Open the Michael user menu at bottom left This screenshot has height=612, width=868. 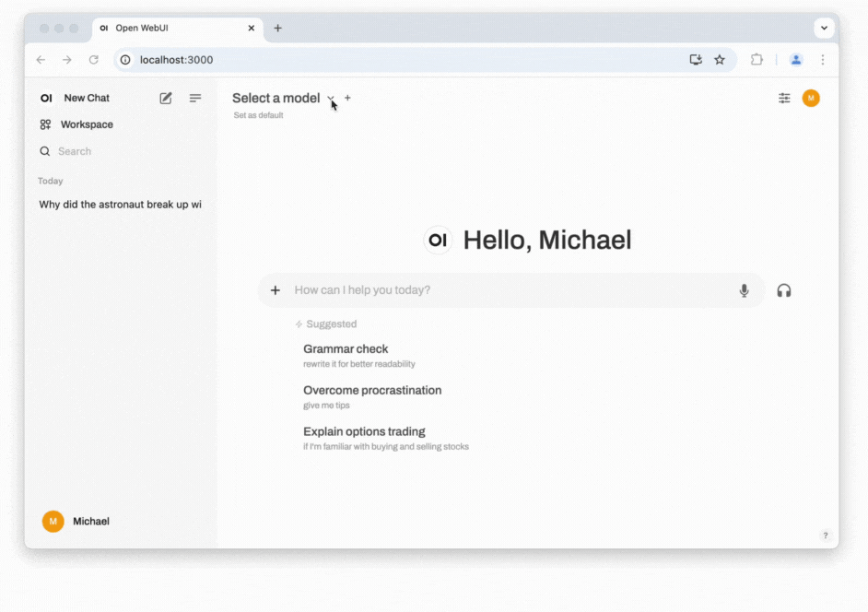(x=76, y=521)
